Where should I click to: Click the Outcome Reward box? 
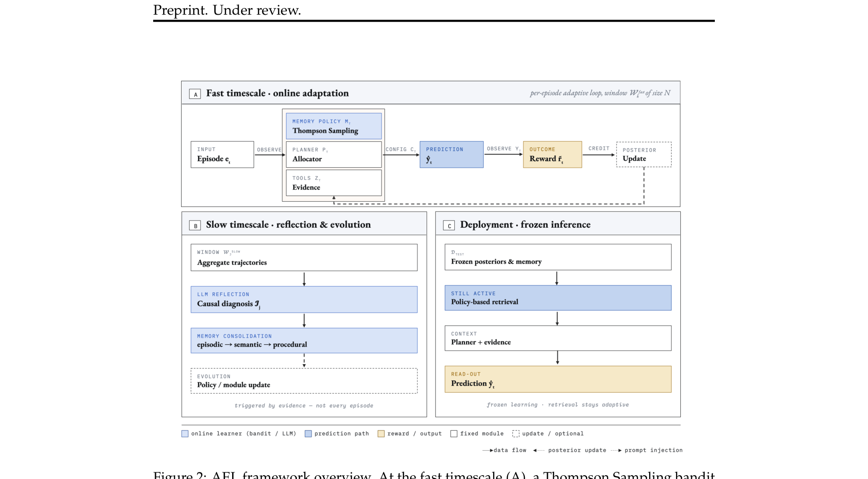[552, 154]
